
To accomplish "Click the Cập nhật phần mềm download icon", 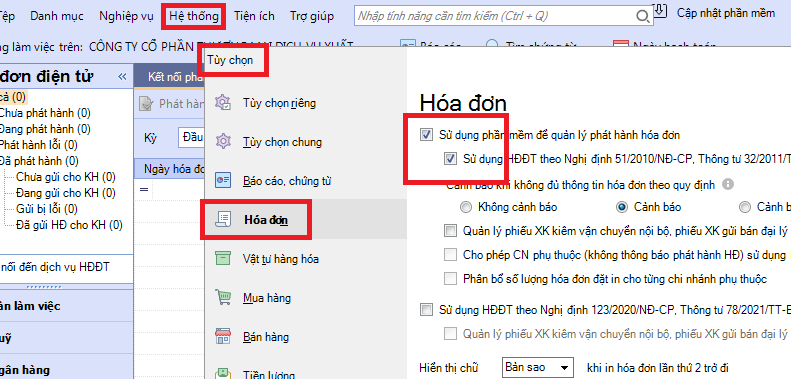I will pyautogui.click(x=660, y=10).
